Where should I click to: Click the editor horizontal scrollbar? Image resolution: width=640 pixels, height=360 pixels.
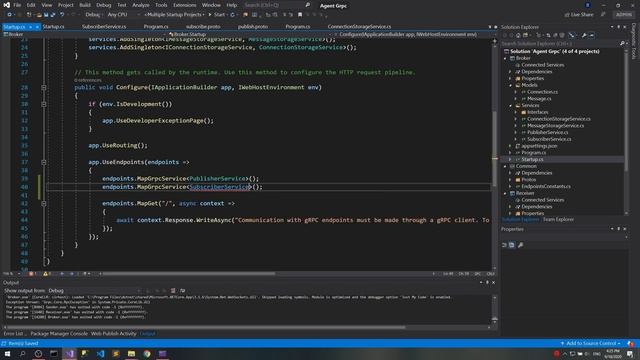pyautogui.click(x=189, y=274)
